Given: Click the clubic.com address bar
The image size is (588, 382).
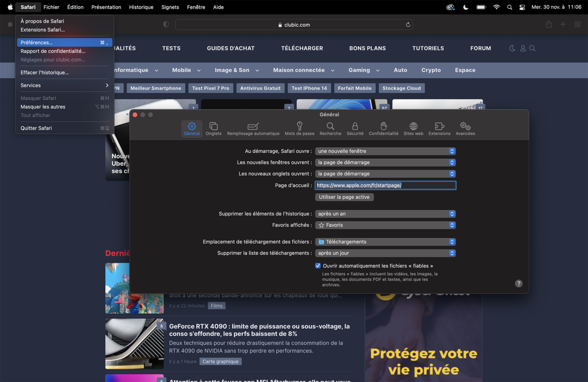Looking at the screenshot, I should click(x=294, y=25).
